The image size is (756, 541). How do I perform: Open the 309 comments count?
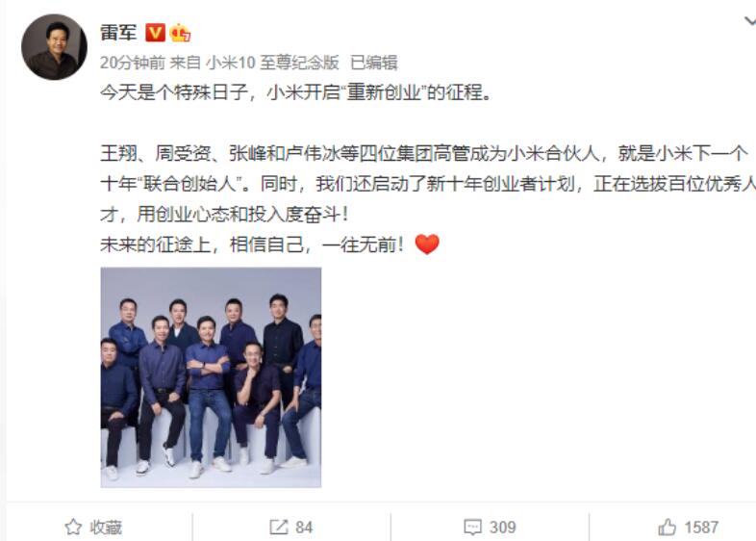(x=502, y=527)
